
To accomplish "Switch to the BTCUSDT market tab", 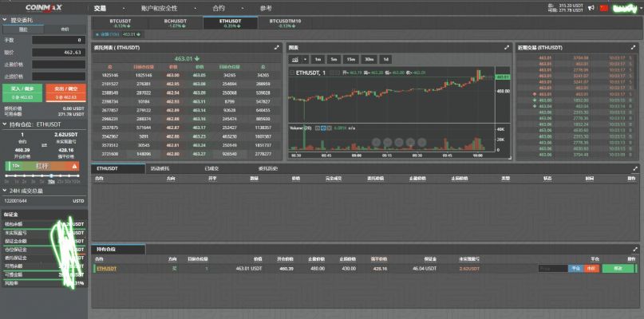I will point(121,22).
